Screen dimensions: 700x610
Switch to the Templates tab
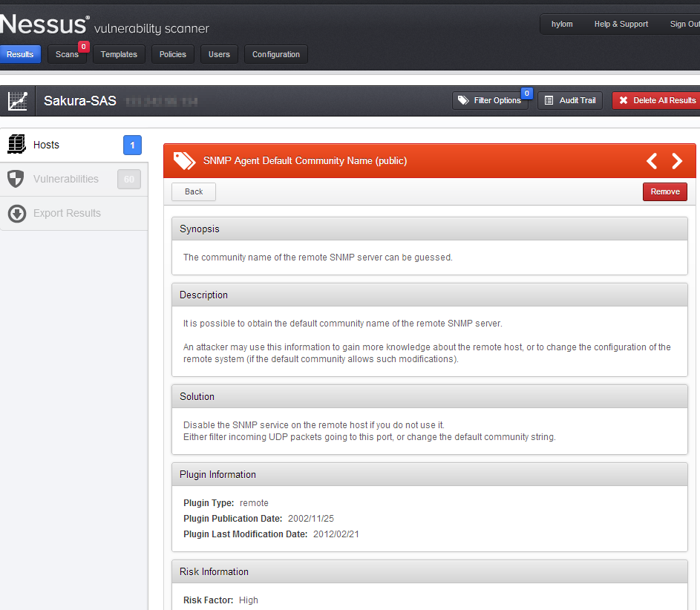point(119,54)
